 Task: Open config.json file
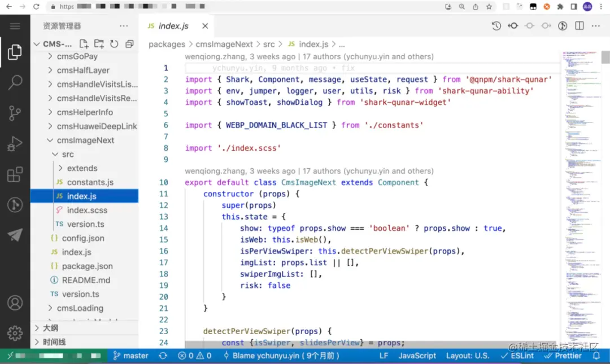pyautogui.click(x=84, y=238)
